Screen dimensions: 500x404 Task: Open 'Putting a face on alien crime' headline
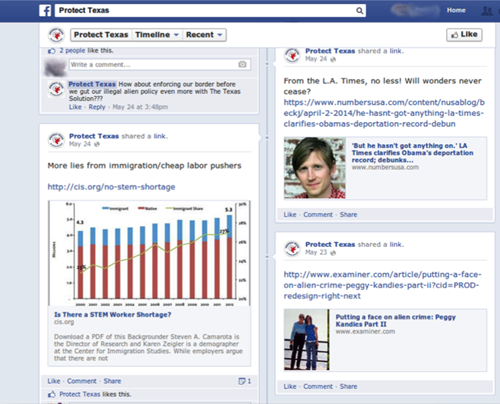[x=395, y=320]
